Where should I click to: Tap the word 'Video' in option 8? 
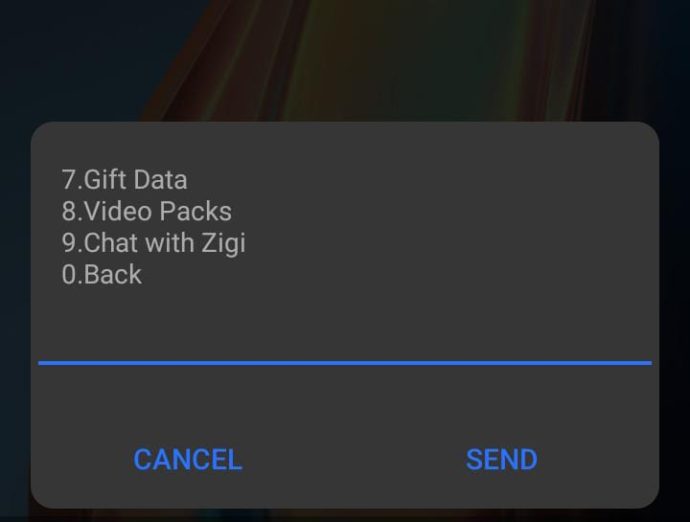[118, 211]
